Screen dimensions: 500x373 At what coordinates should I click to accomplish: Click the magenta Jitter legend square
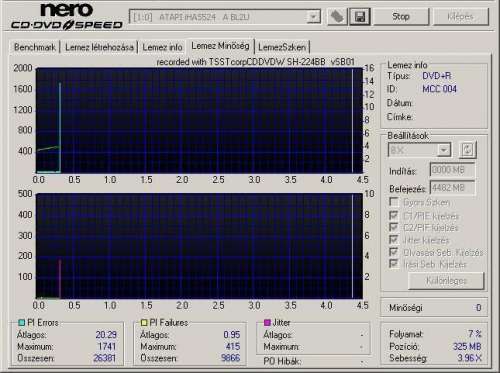pos(267,322)
